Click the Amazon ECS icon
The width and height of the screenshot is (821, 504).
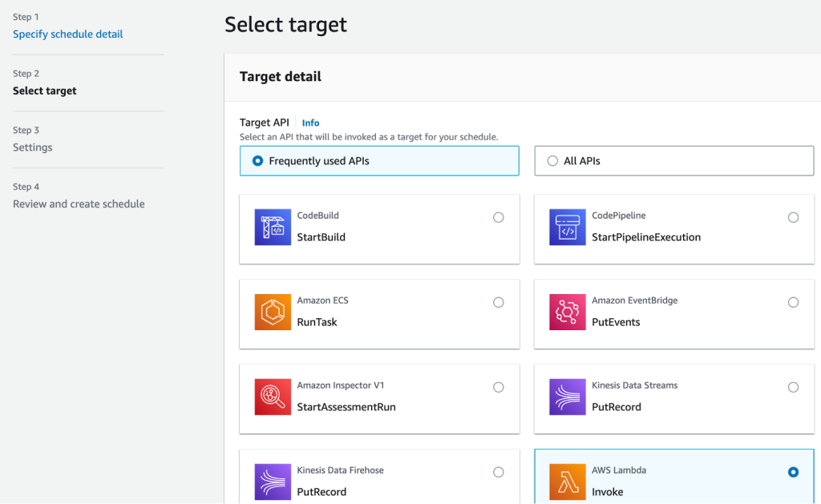[273, 312]
